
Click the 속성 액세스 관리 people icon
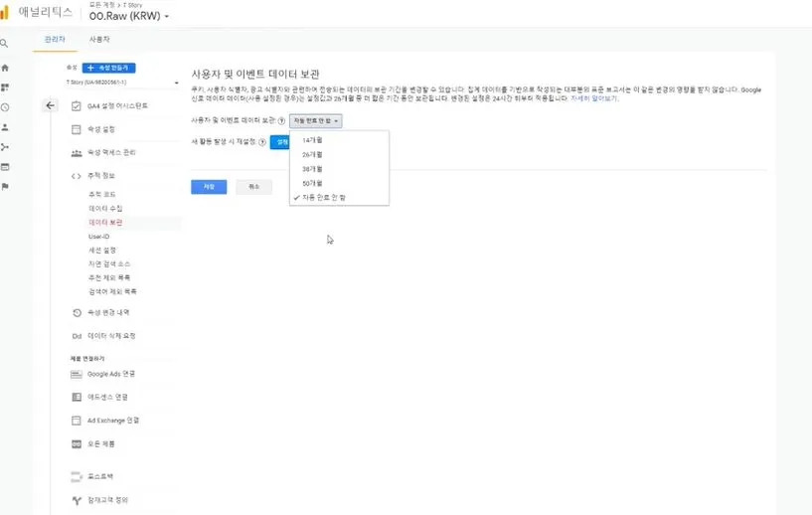[x=77, y=153]
